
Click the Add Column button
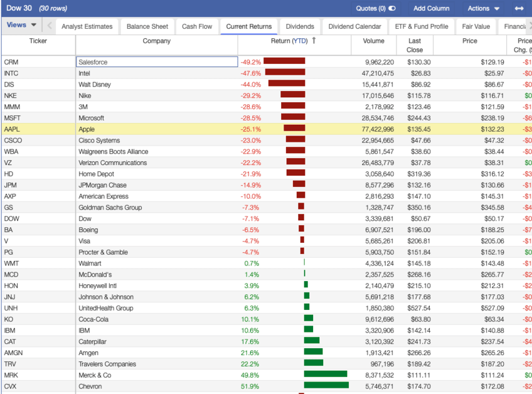tap(431, 9)
